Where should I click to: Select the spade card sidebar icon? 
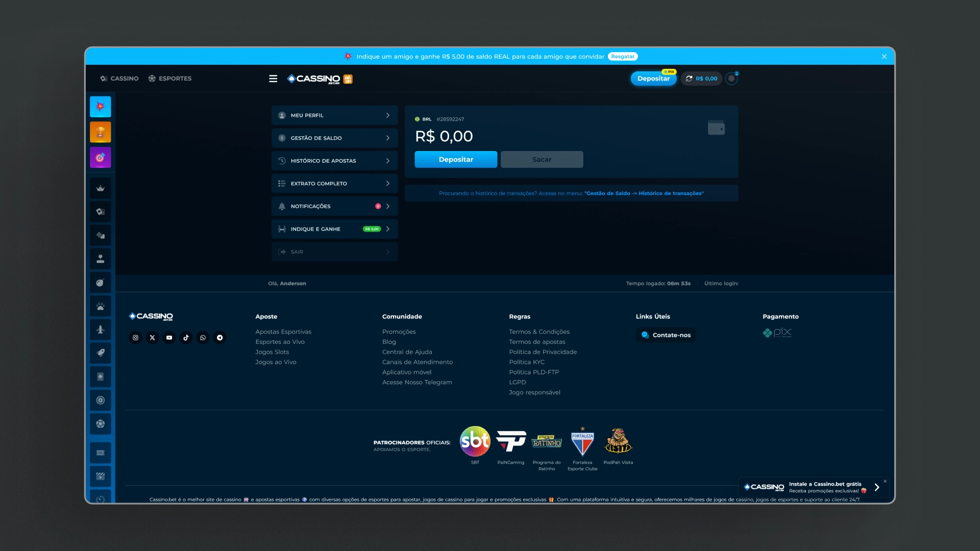[x=101, y=377]
